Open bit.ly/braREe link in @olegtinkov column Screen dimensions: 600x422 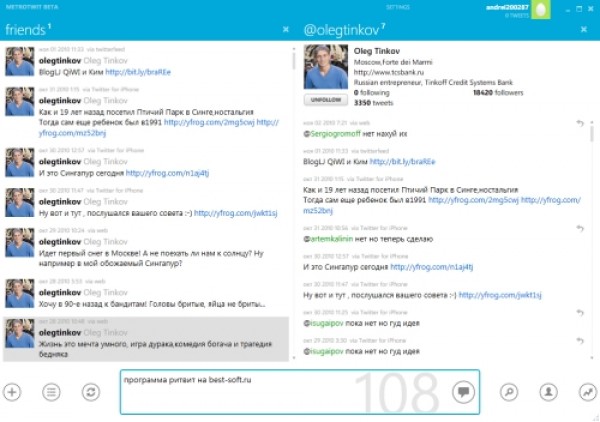coord(403,161)
